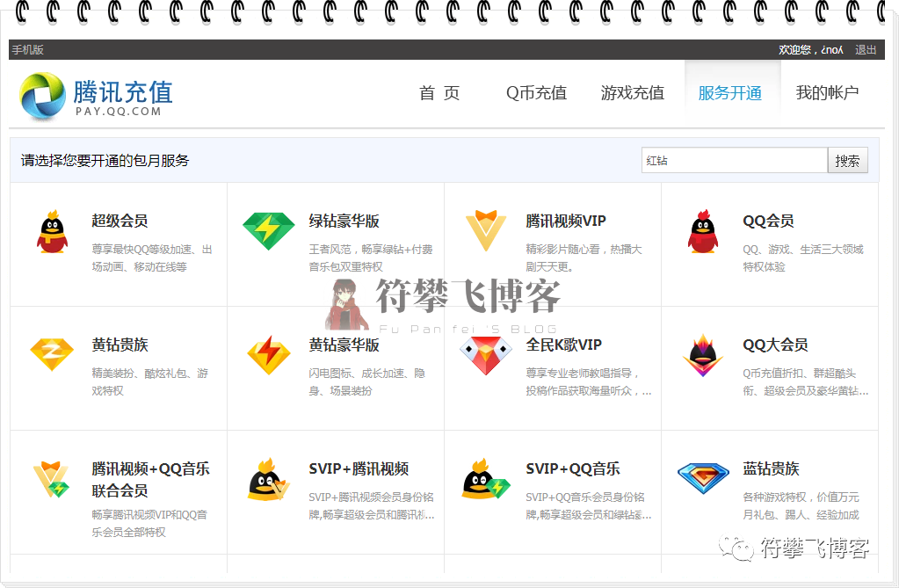Select the 服务开通 tab
899x588 pixels.
[x=730, y=93]
